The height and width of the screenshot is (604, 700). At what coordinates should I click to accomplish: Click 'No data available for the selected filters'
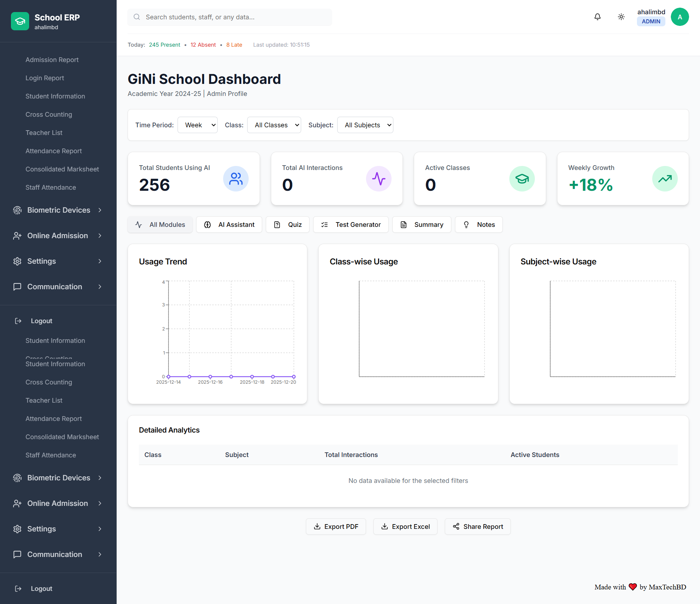(x=408, y=481)
